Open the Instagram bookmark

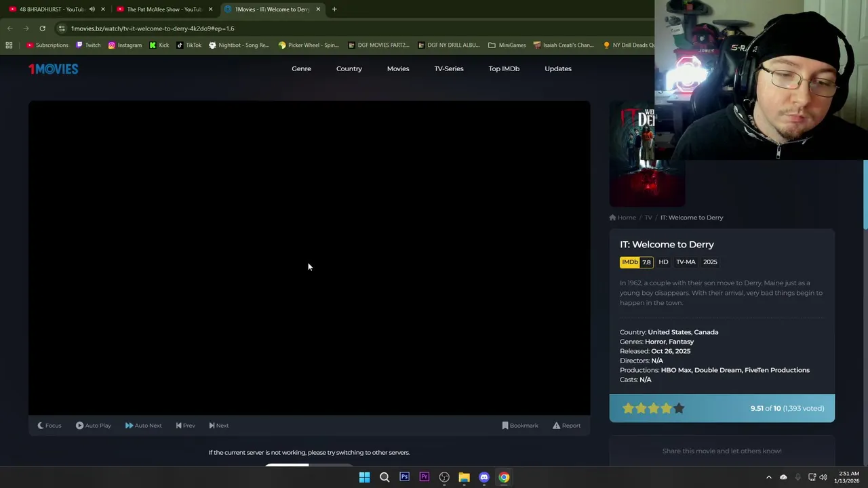(125, 45)
